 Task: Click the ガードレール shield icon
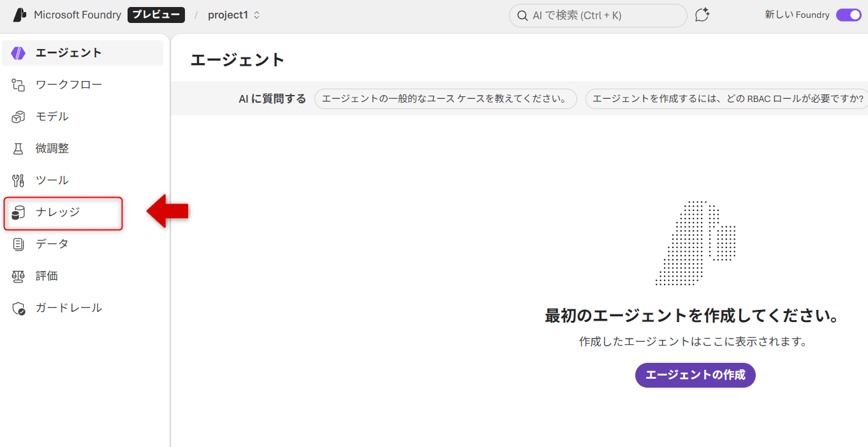tap(18, 308)
